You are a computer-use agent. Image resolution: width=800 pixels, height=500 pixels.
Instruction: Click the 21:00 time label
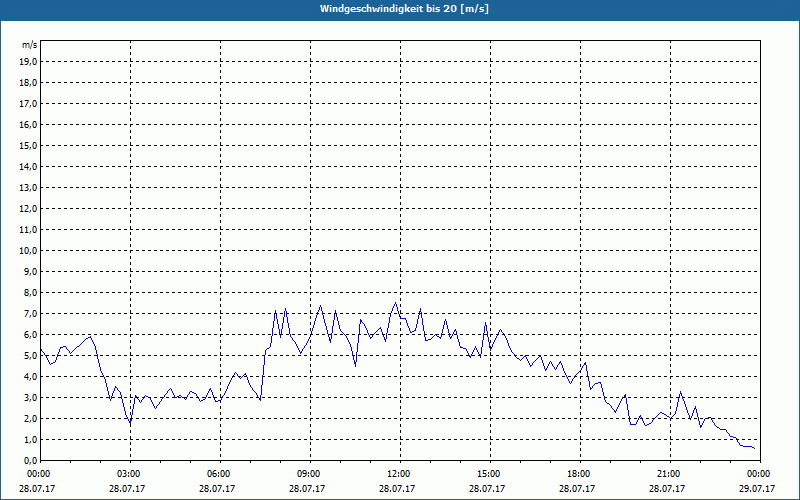(670, 474)
